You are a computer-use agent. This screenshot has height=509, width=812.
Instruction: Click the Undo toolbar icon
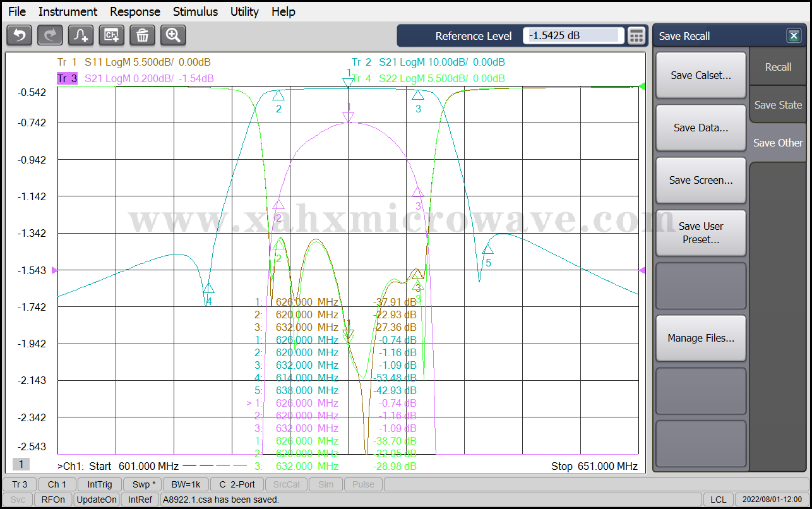[19, 35]
